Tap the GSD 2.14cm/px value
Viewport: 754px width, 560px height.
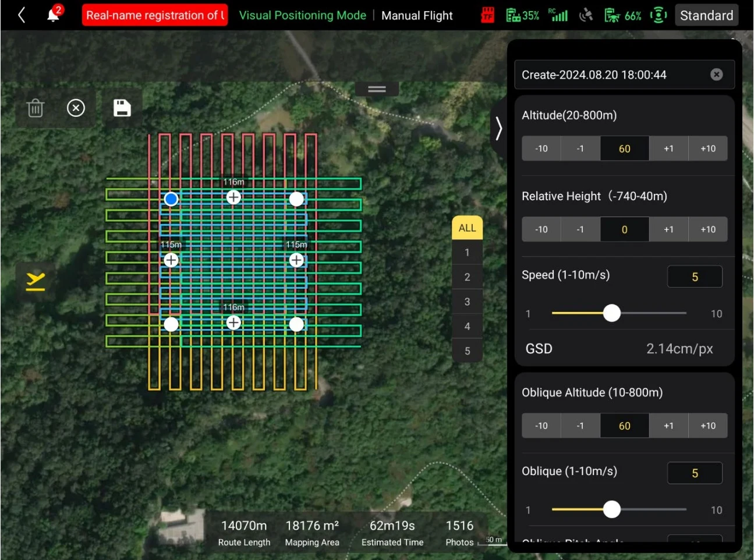tap(679, 349)
